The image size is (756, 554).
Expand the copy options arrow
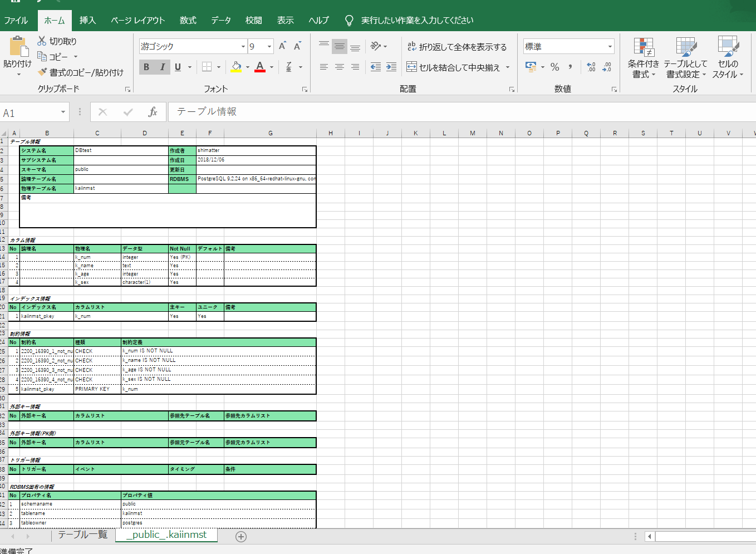[76, 56]
